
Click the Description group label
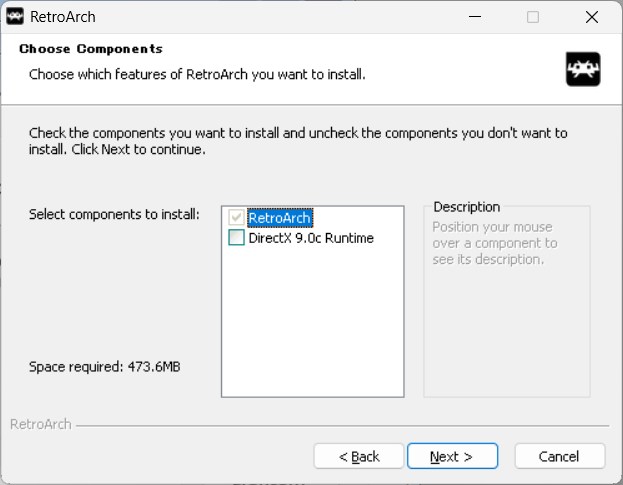[466, 207]
